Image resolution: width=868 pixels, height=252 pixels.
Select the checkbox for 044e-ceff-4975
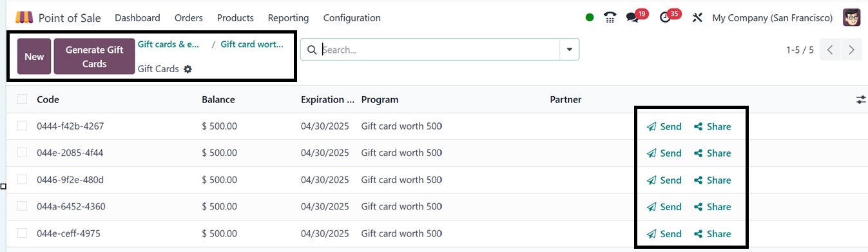click(x=23, y=233)
